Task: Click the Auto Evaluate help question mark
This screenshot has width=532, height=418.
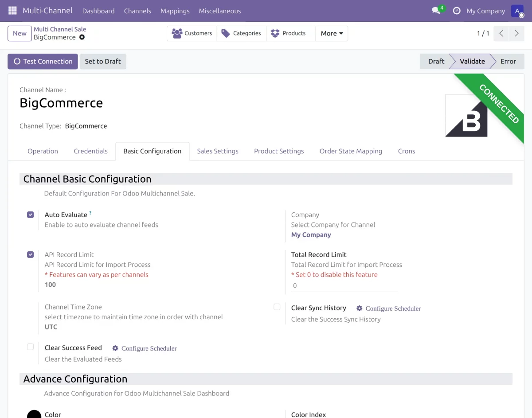Action: (x=90, y=213)
